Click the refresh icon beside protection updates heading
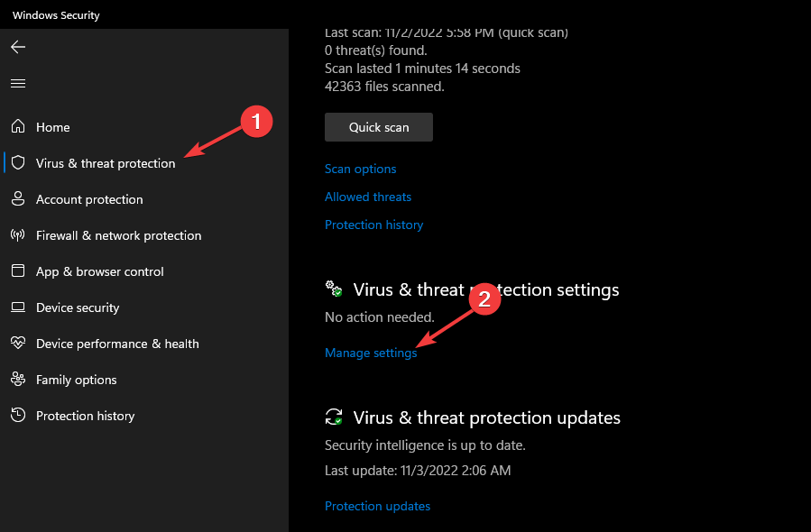811x532 pixels. [x=334, y=417]
